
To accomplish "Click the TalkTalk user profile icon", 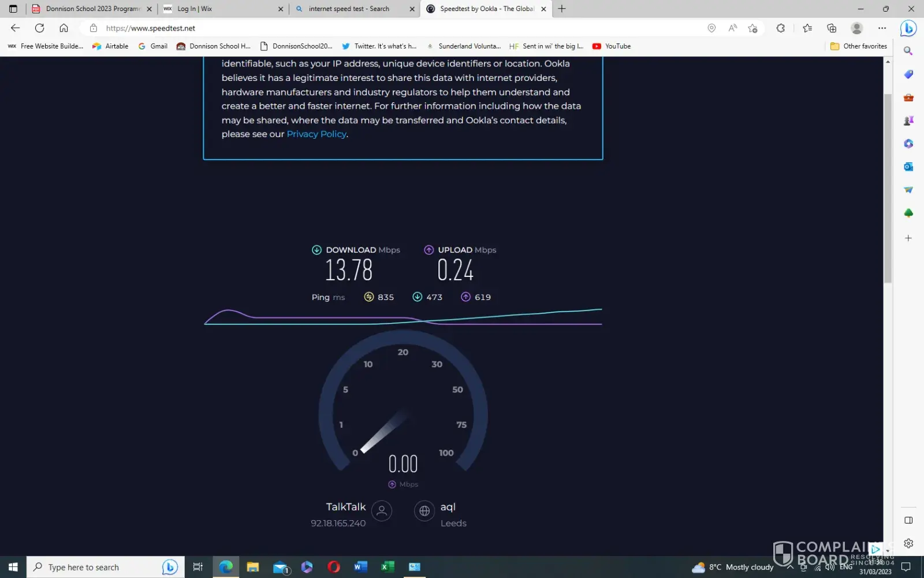I will [382, 511].
